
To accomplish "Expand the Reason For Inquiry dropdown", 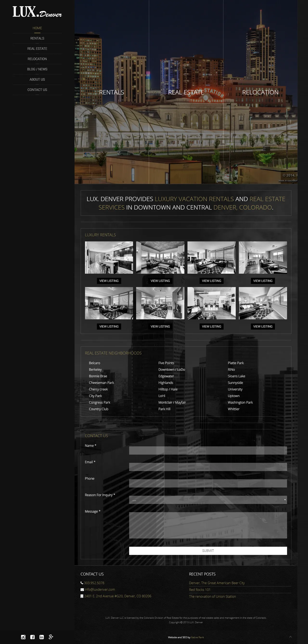I will coord(208,500).
